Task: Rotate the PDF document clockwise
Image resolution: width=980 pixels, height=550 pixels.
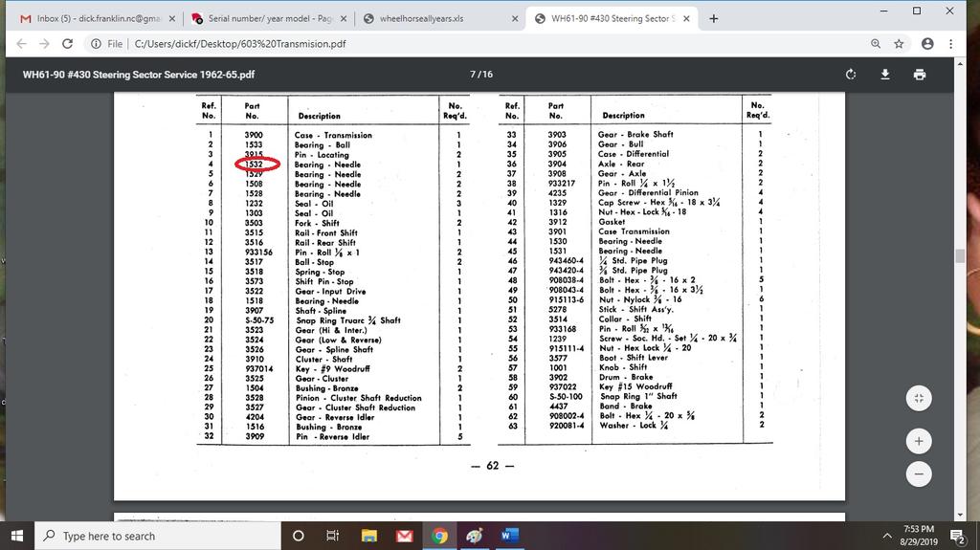Action: click(x=851, y=75)
